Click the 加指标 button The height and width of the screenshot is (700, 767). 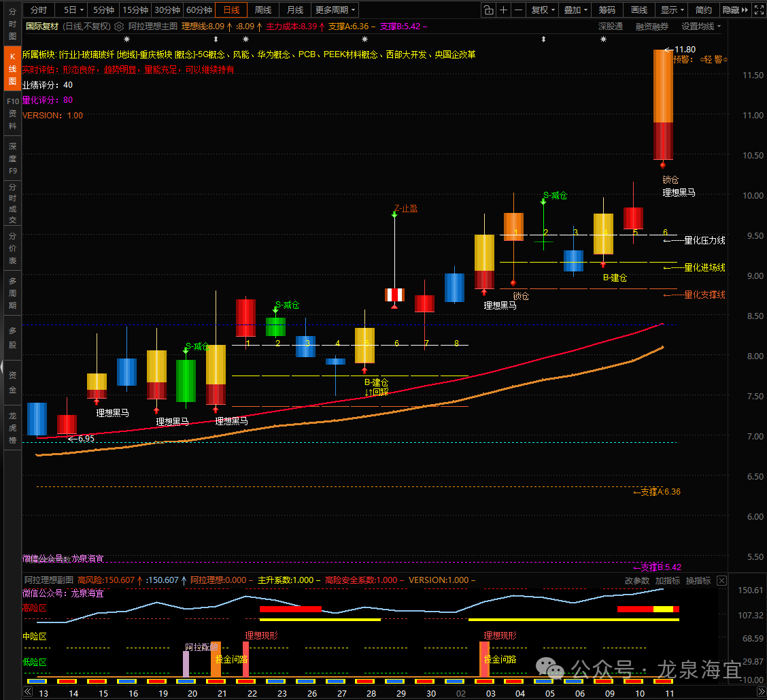pyautogui.click(x=667, y=581)
